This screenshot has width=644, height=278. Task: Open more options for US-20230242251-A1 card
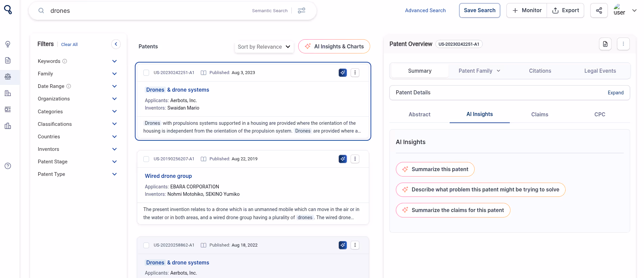tap(355, 73)
